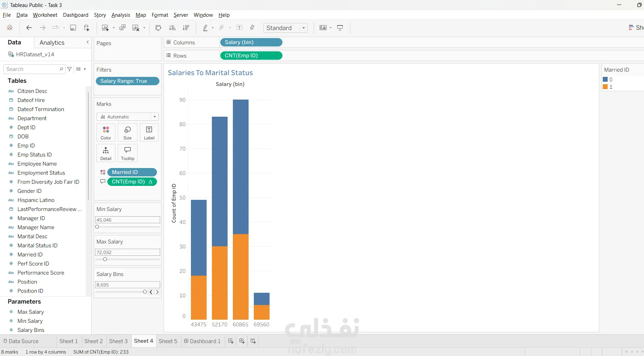Click the Salary Bins slider handle
Viewport: 644px width, 356px height.
pyautogui.click(x=145, y=292)
